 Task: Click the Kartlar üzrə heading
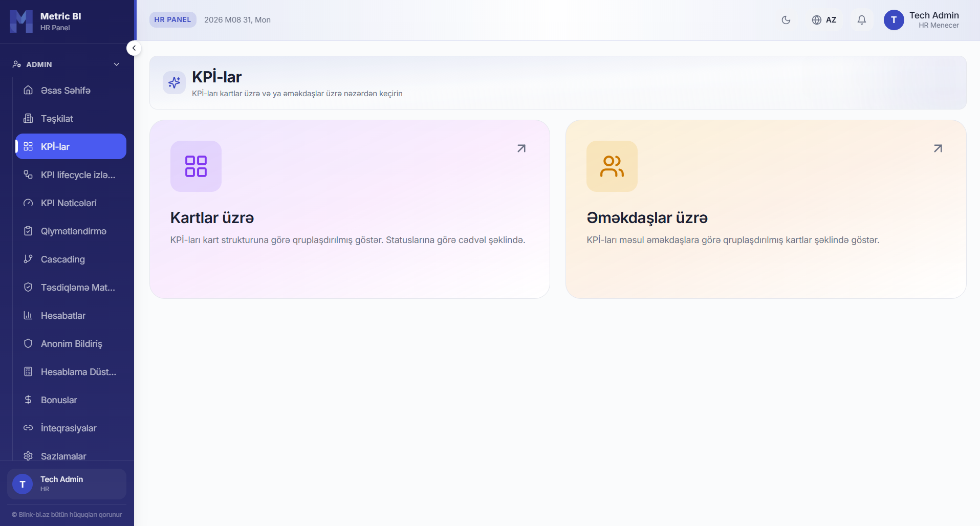pyautogui.click(x=212, y=218)
